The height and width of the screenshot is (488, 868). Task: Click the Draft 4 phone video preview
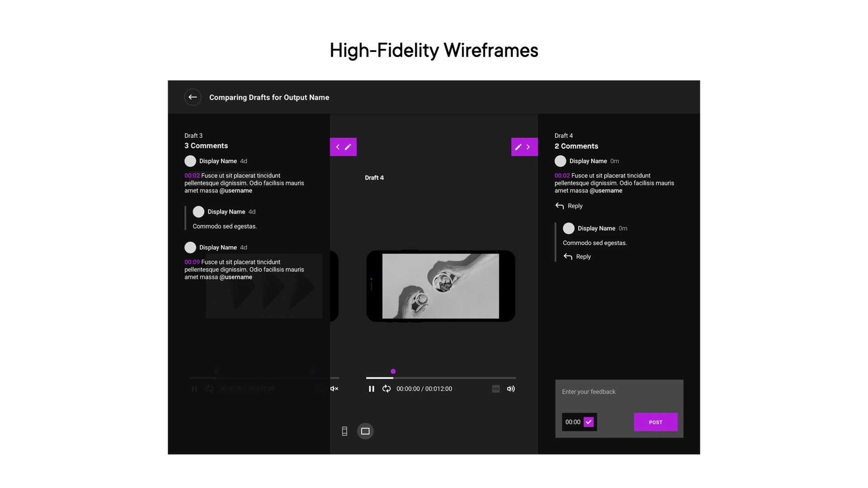tap(441, 286)
